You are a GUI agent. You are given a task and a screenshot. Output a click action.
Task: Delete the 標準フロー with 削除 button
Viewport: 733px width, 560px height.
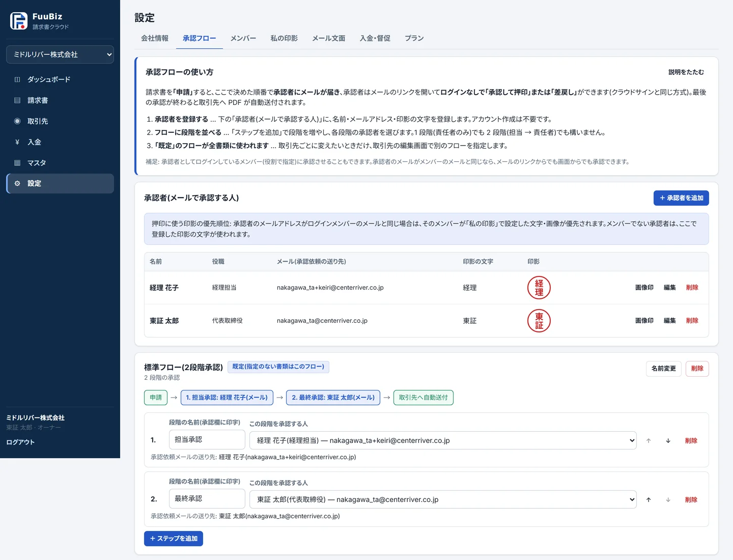point(697,369)
